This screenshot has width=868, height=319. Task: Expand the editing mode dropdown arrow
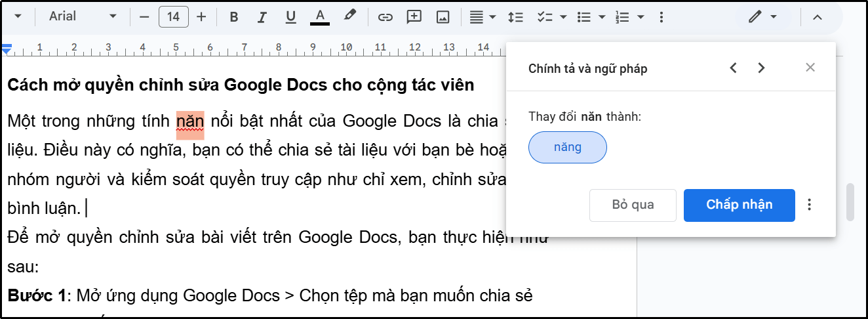point(774,17)
